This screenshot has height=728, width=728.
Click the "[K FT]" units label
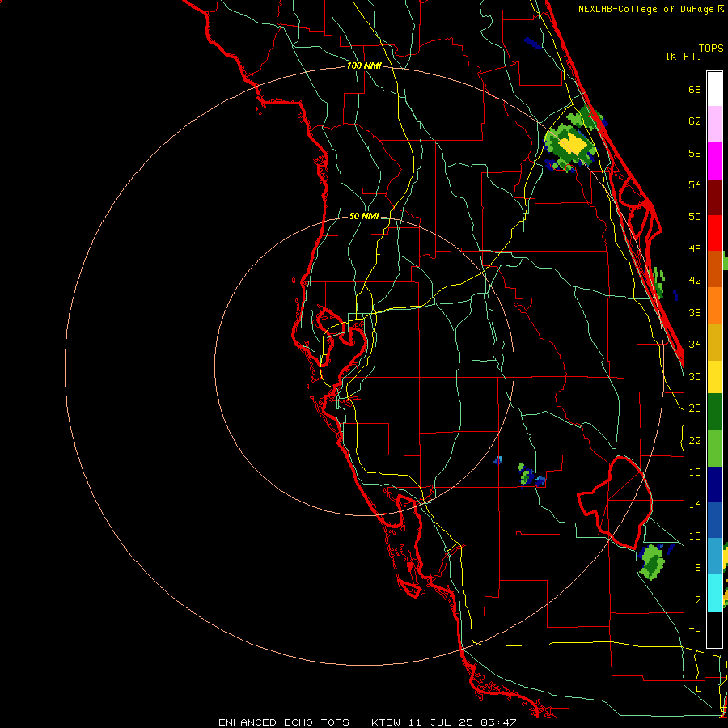click(684, 56)
